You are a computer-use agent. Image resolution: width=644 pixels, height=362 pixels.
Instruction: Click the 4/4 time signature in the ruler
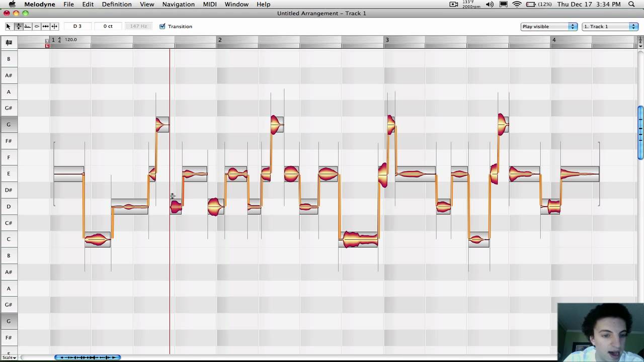59,40
